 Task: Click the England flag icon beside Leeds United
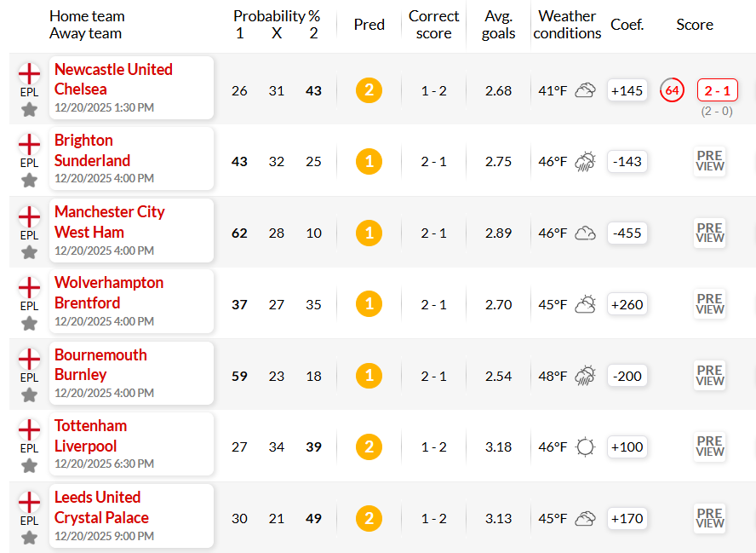(30, 503)
